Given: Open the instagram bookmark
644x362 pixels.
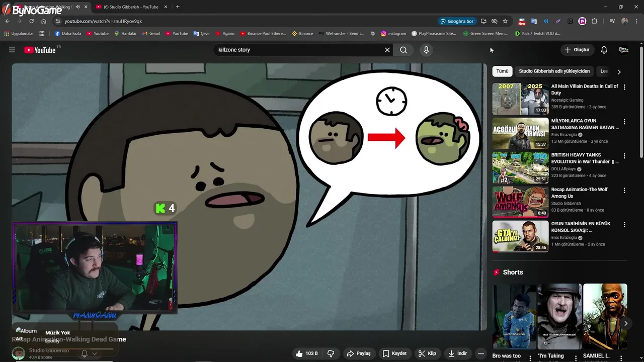Looking at the screenshot, I should (x=393, y=34).
